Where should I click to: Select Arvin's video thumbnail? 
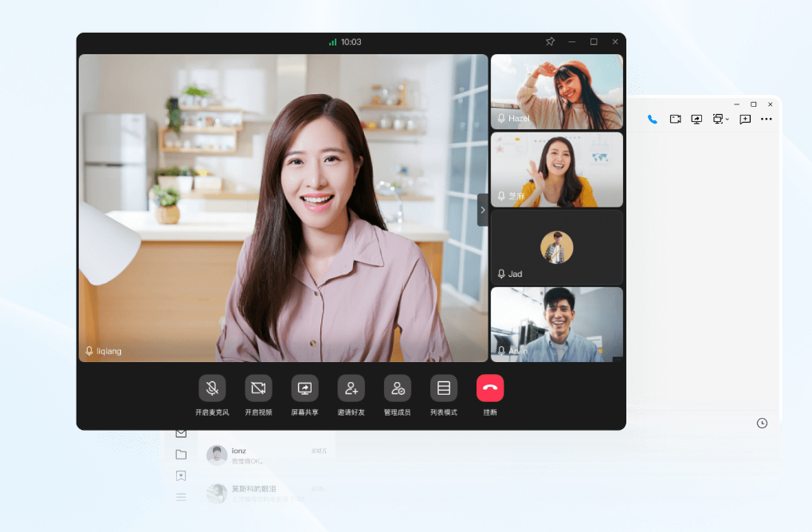557,325
